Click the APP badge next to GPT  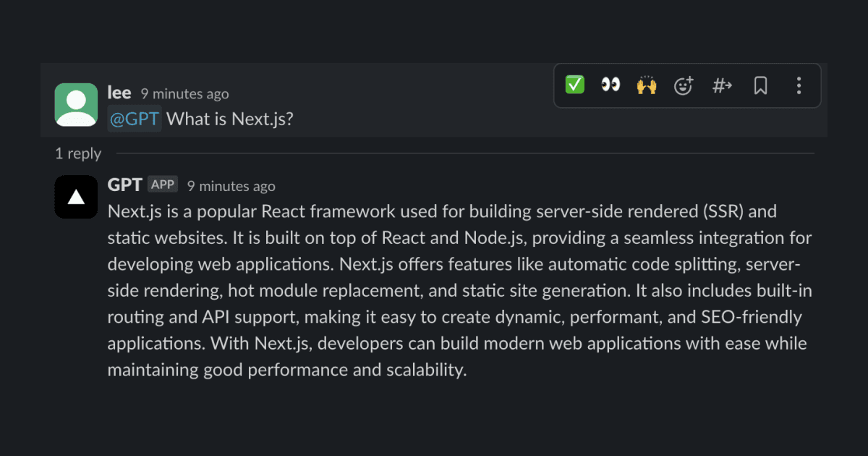pyautogui.click(x=163, y=185)
